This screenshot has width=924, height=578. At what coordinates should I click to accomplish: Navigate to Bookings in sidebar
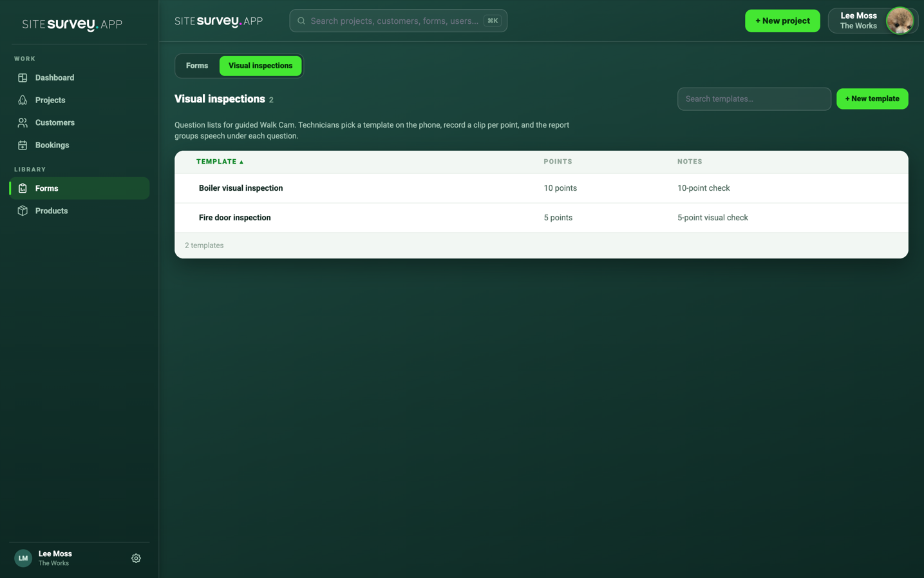pos(79,145)
